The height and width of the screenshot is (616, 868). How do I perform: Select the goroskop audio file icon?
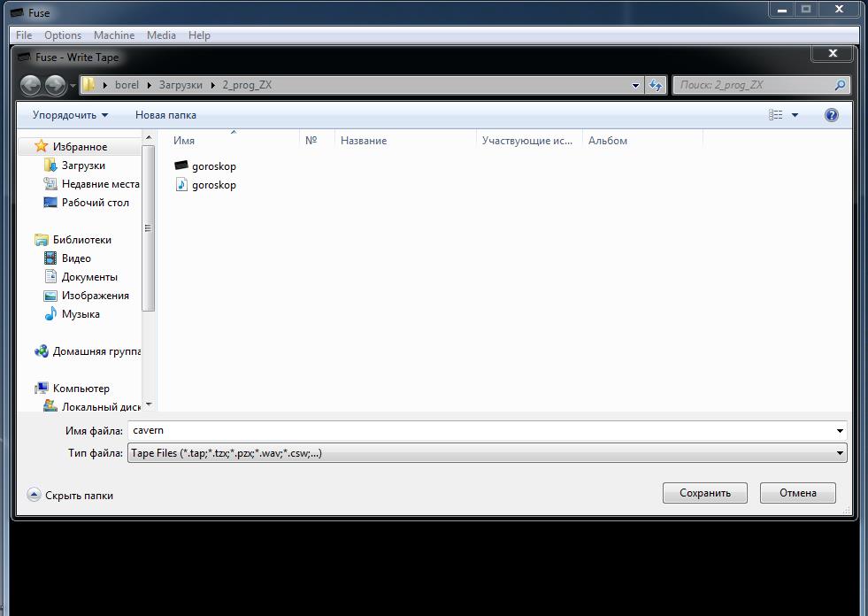click(x=181, y=184)
